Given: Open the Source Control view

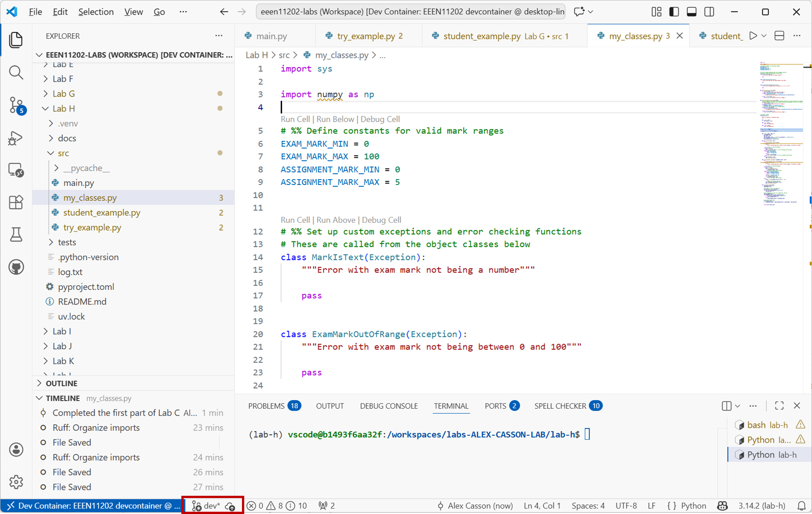Looking at the screenshot, I should 16,105.
